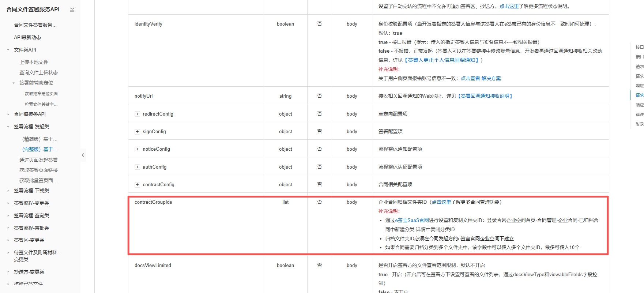Collapse the sidebar with the left chevron handle
Viewport: 644px width, 293px height.
[x=83, y=155]
